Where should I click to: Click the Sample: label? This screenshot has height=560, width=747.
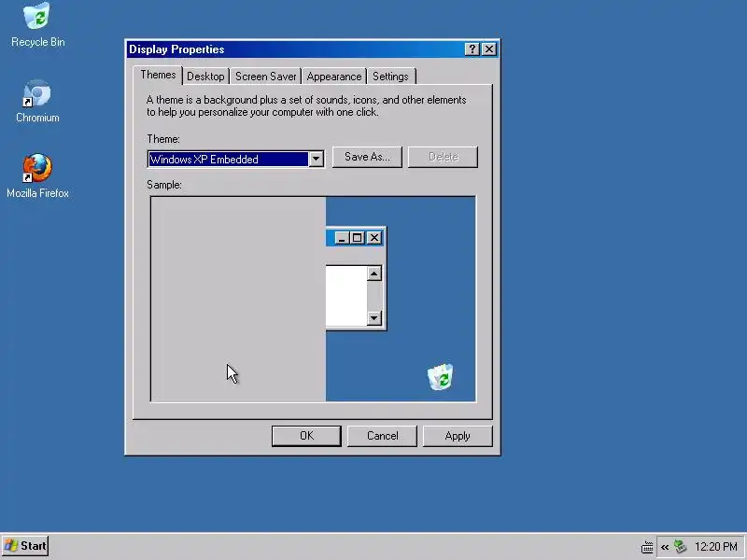pyautogui.click(x=164, y=185)
